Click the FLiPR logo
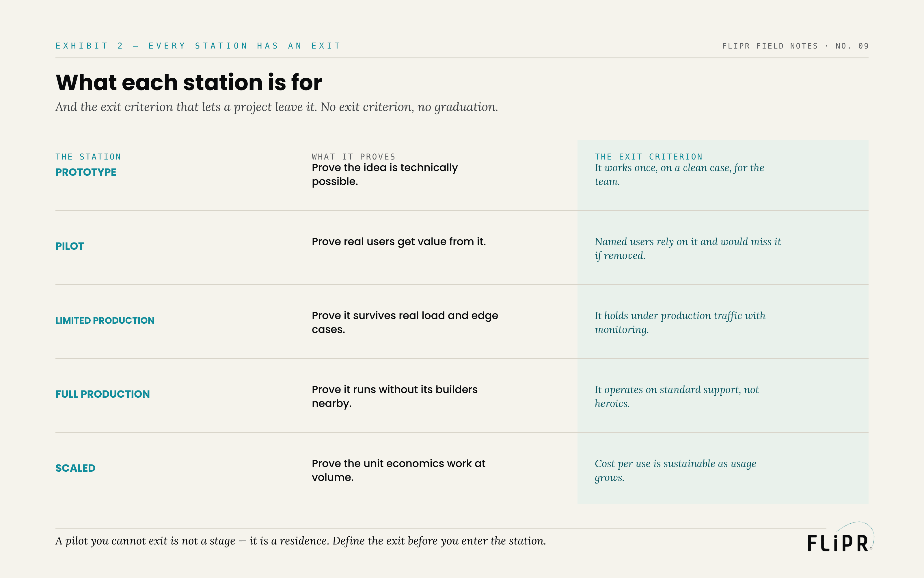 (840, 537)
